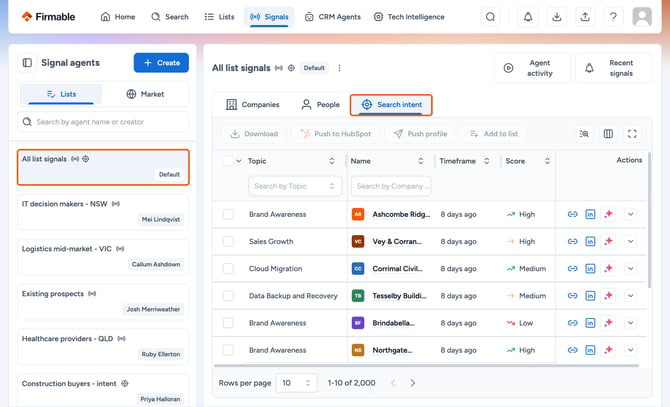The image size is (670, 407).
Task: Check the Sales Growth row
Action: point(228,241)
